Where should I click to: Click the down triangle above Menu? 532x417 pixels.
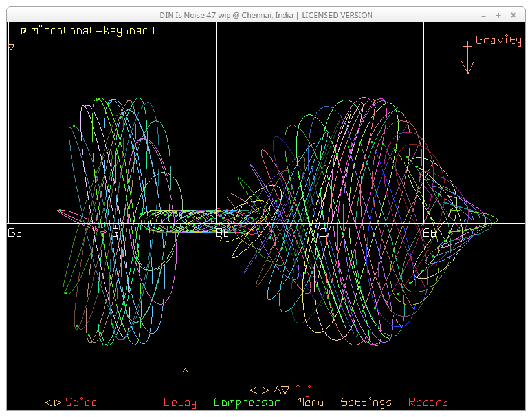pos(285,390)
